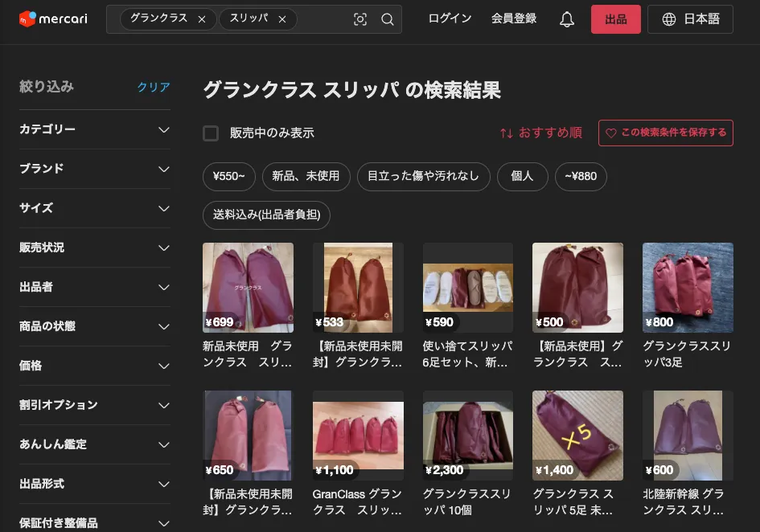The width and height of the screenshot is (760, 532).
Task: Open the ¥590 slippers set thumbnail
Action: tap(468, 288)
